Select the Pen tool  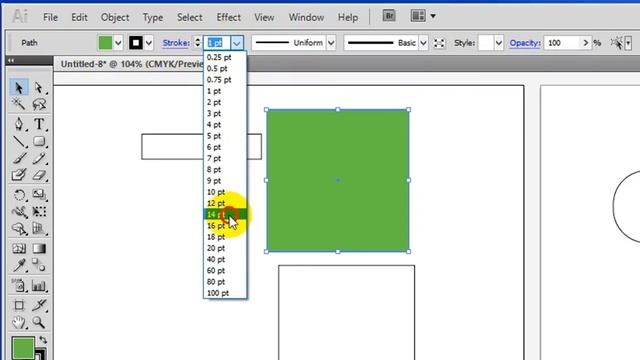tap(19, 124)
